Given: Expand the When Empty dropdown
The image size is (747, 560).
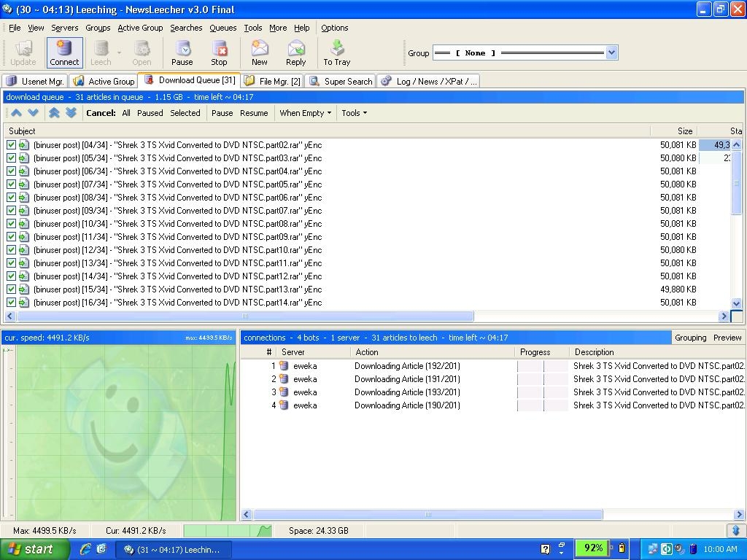Looking at the screenshot, I should pos(306,113).
